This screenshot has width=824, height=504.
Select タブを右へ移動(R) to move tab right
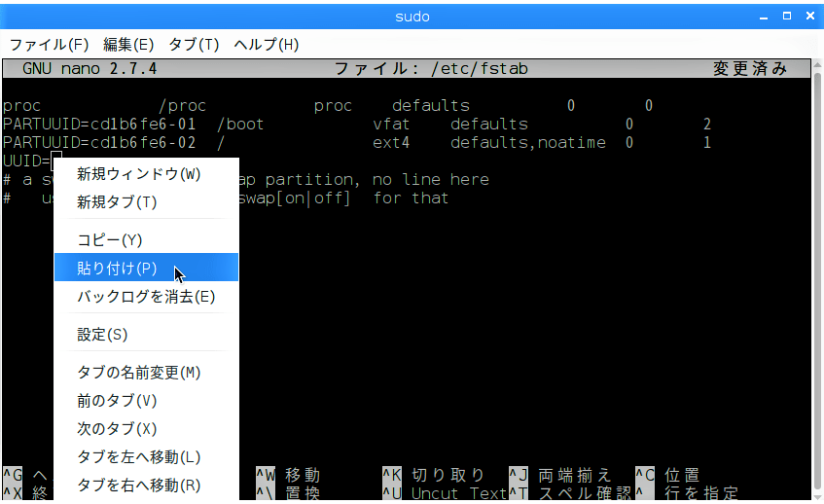click(x=138, y=486)
